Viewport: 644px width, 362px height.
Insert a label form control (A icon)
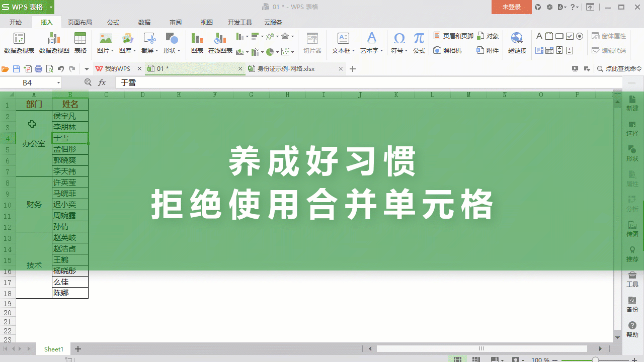(x=539, y=36)
